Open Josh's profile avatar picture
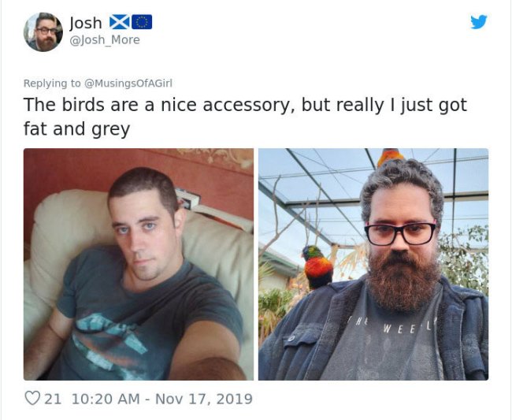The height and width of the screenshot is (420, 512). 43,32
